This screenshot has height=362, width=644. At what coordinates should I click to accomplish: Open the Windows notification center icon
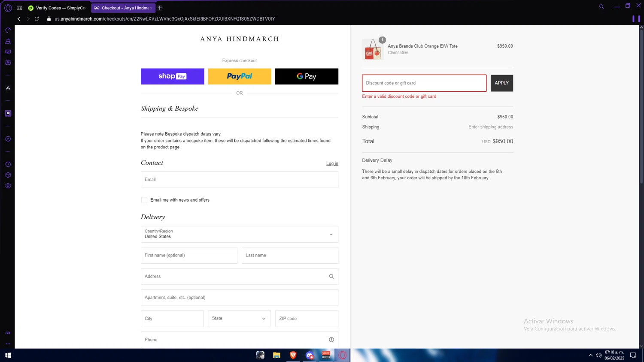tap(633, 355)
